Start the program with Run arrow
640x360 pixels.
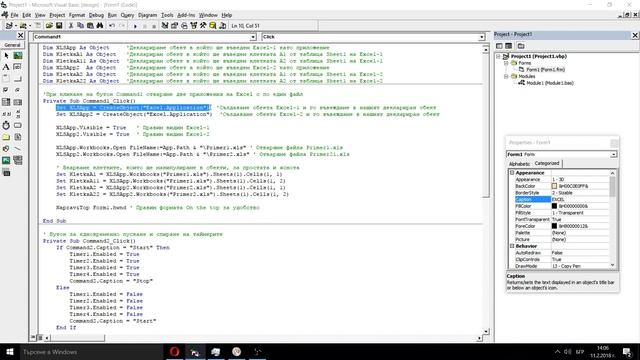point(135,26)
